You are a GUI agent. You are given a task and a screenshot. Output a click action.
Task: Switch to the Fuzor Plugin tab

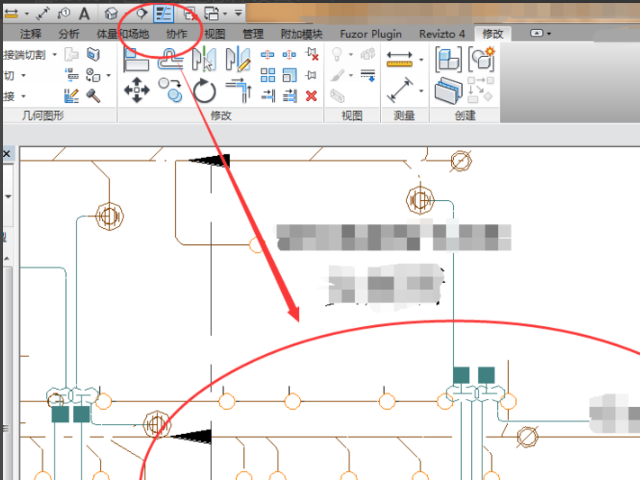click(x=371, y=34)
